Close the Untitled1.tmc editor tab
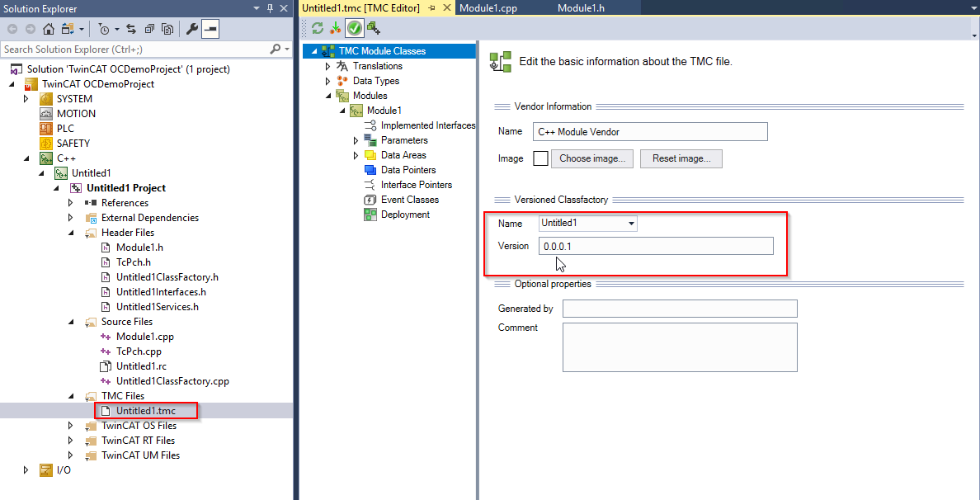Screen dimensions: 980x500 [x=446, y=8]
